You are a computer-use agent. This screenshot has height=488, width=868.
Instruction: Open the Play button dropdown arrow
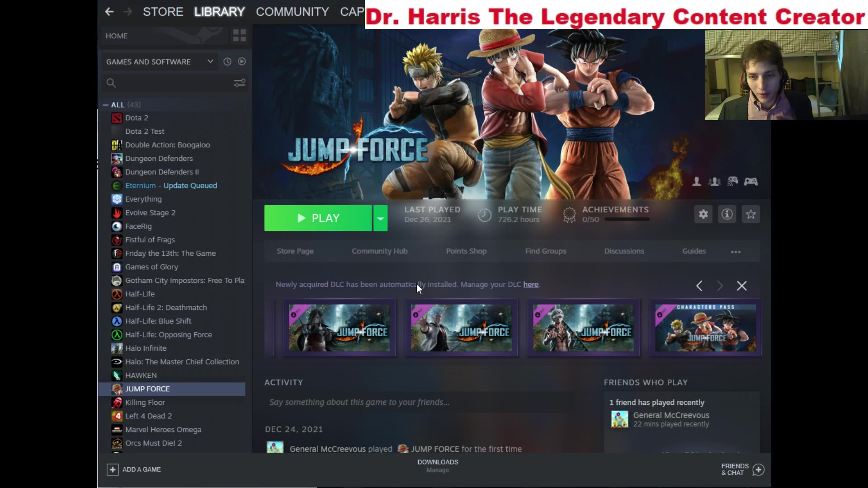click(380, 218)
